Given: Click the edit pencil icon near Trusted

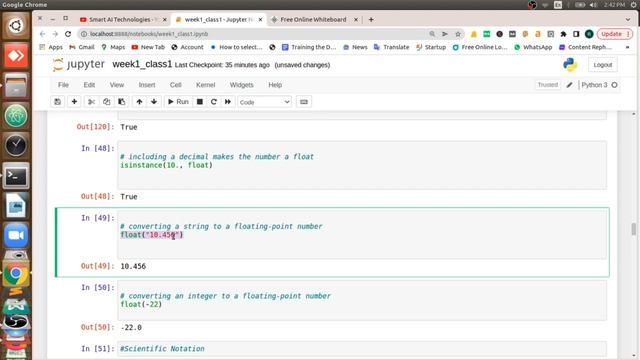Looking at the screenshot, I should [x=569, y=85].
